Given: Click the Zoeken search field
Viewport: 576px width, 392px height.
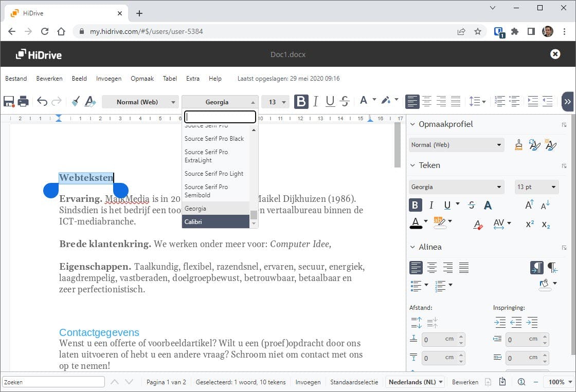Looking at the screenshot, I should [53, 382].
